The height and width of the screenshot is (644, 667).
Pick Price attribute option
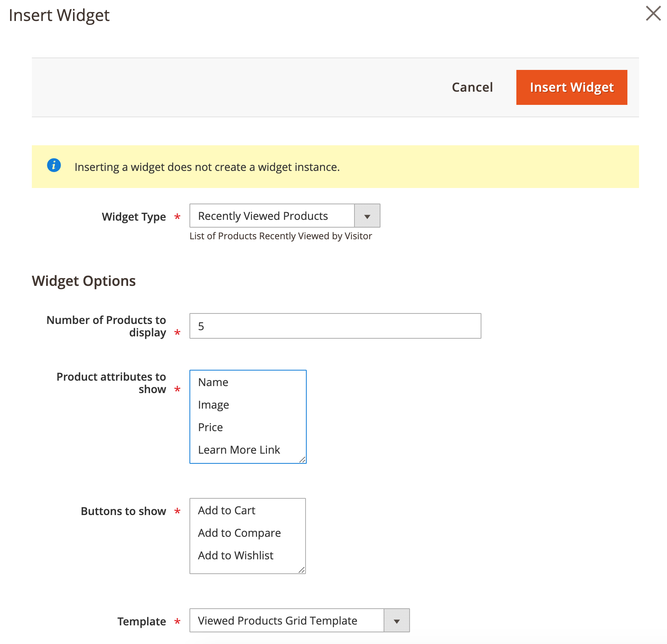pos(210,428)
